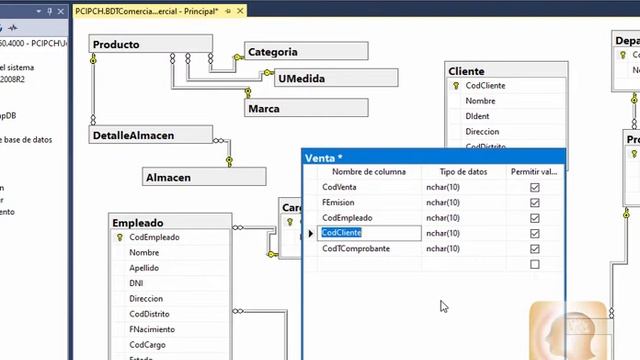Screen dimensions: 640x360
Task: Click the data type of FEmision
Action: [x=464, y=202]
